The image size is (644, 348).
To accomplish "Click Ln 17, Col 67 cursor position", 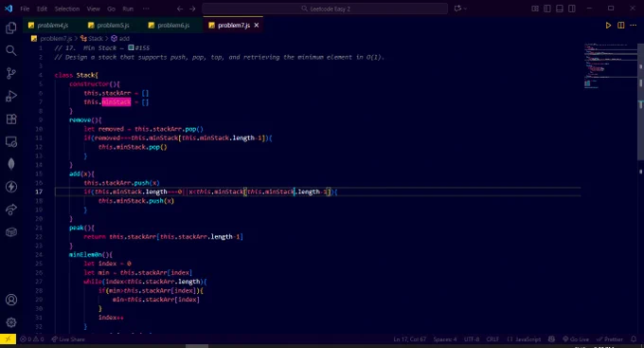I will (x=409, y=339).
